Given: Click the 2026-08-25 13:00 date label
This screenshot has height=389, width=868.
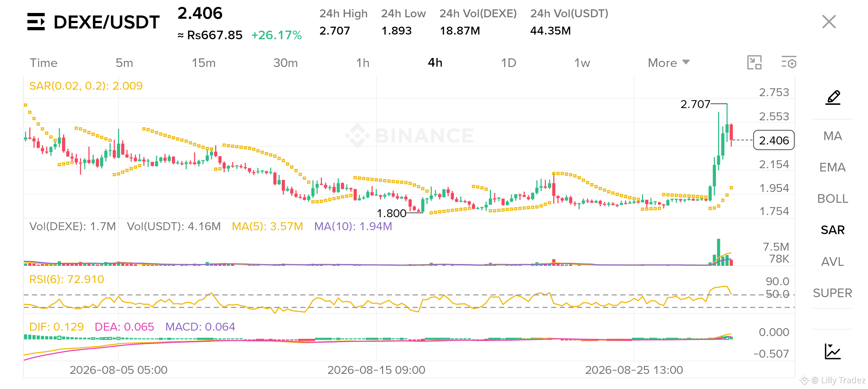Looking at the screenshot, I should tap(634, 370).
